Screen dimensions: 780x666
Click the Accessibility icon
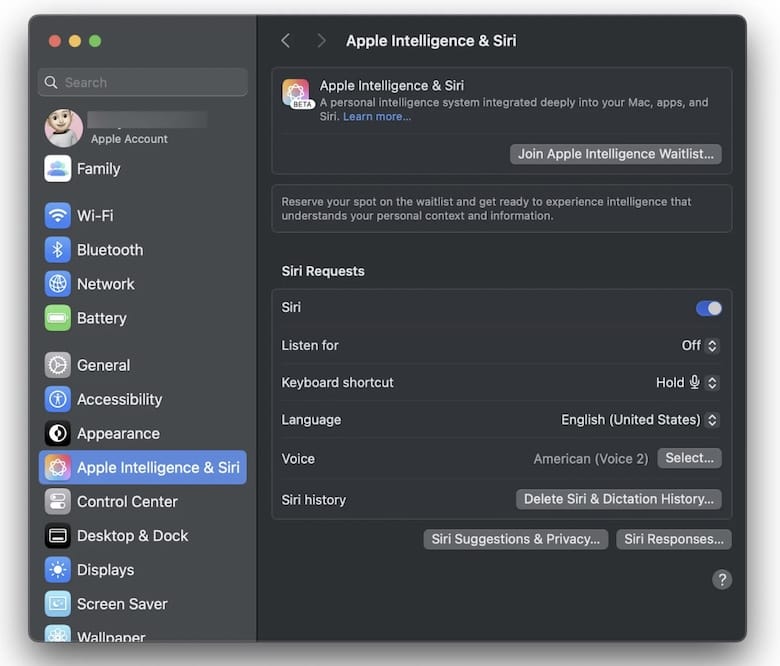(x=57, y=399)
